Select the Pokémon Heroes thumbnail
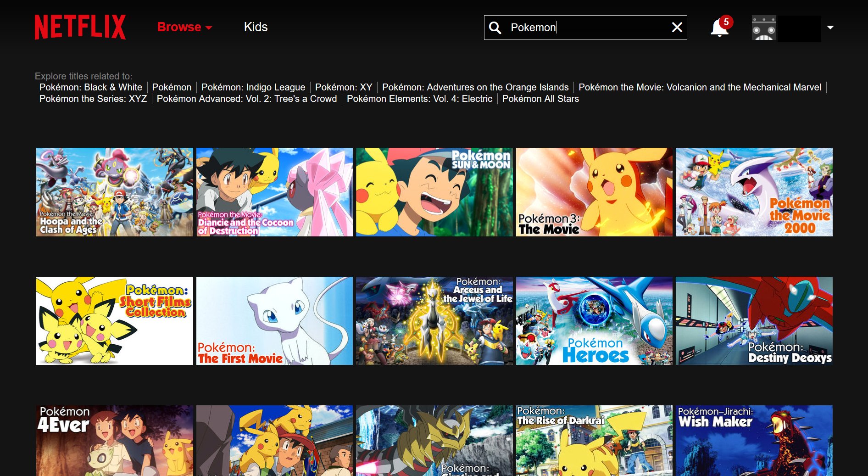Viewport: 868px width, 476px height. click(x=594, y=321)
